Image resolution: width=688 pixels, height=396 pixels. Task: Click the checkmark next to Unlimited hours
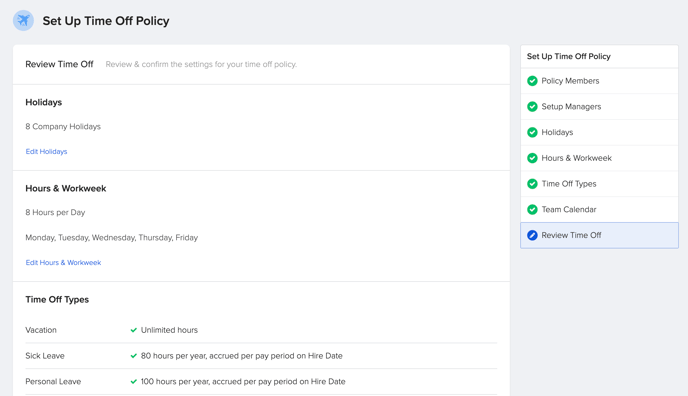(x=134, y=330)
